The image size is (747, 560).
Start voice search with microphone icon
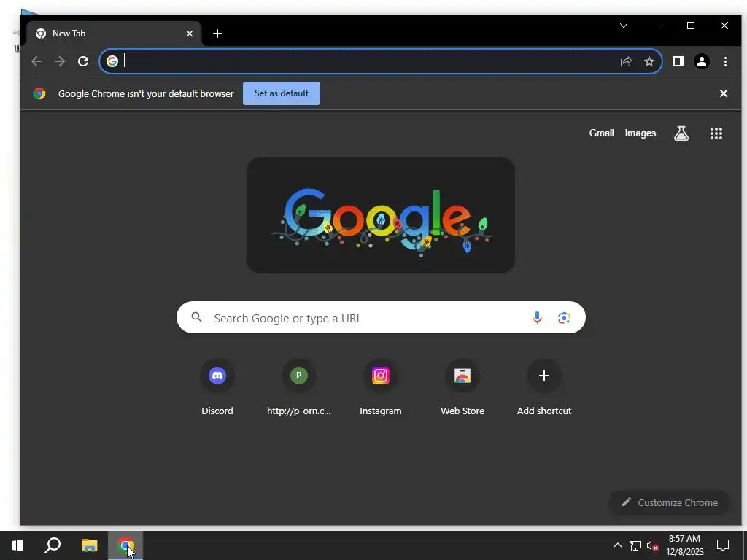(537, 318)
